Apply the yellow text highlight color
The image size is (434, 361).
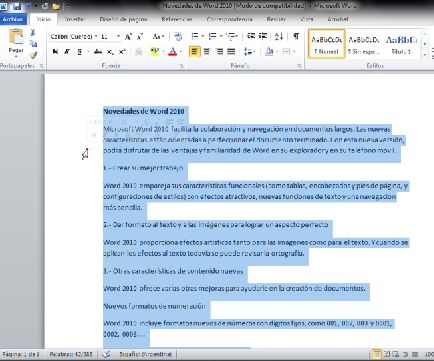155,52
